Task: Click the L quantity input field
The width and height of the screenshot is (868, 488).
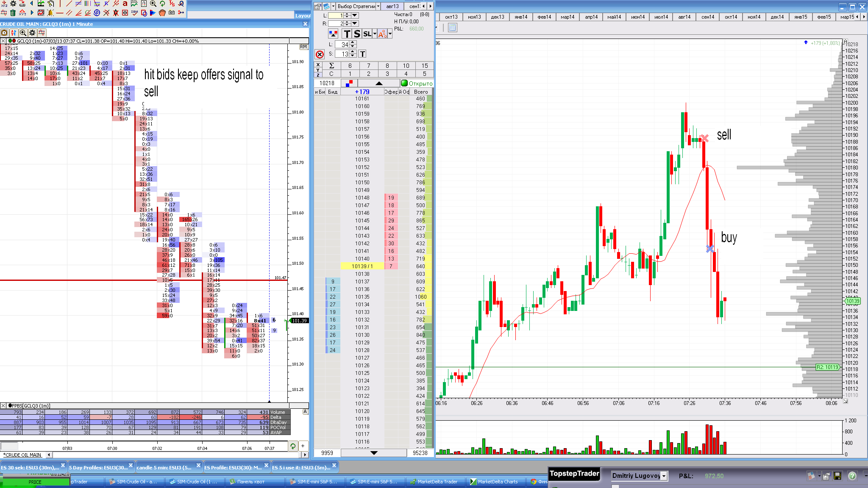Action: 336,16
